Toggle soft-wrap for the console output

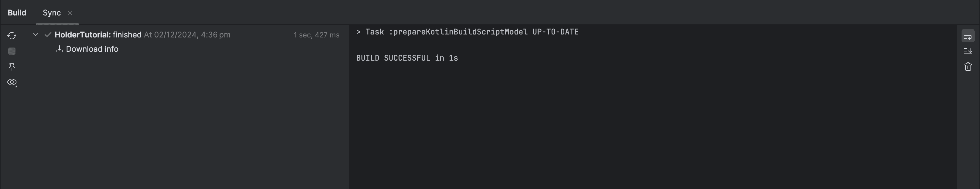tap(968, 36)
